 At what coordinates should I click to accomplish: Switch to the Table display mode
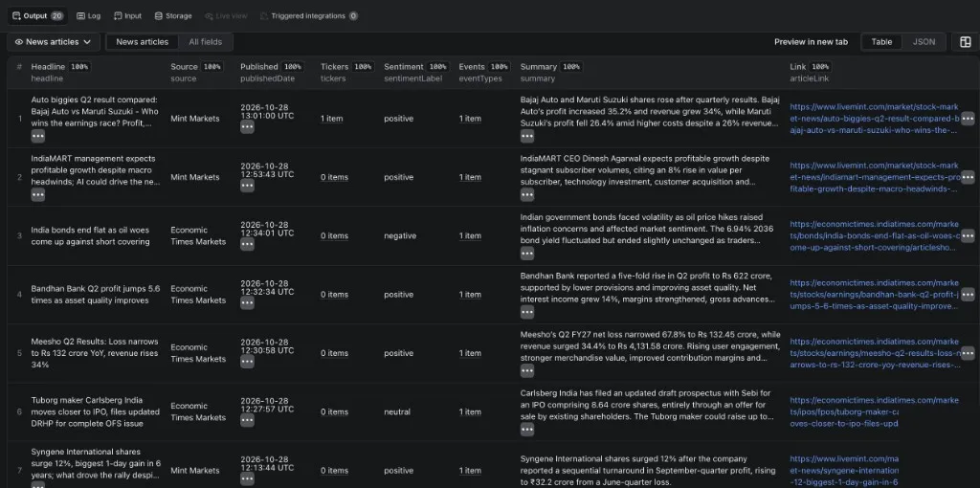click(881, 42)
